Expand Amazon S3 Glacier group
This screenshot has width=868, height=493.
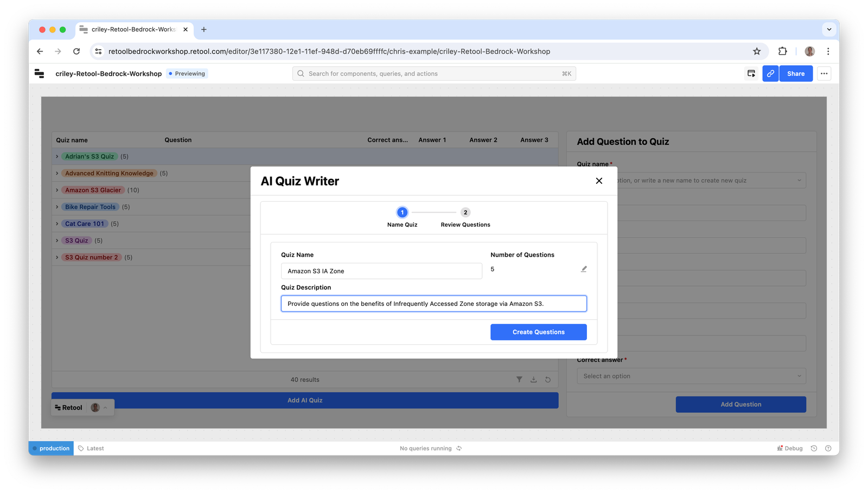pos(57,190)
